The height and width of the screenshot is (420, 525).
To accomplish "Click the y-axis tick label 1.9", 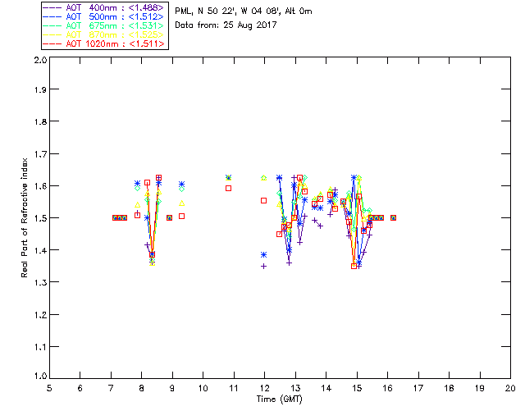I will 40,89.
